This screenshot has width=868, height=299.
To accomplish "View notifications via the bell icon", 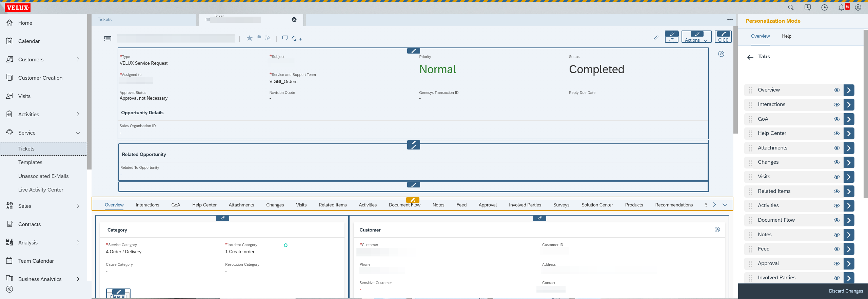I will 841,7.
